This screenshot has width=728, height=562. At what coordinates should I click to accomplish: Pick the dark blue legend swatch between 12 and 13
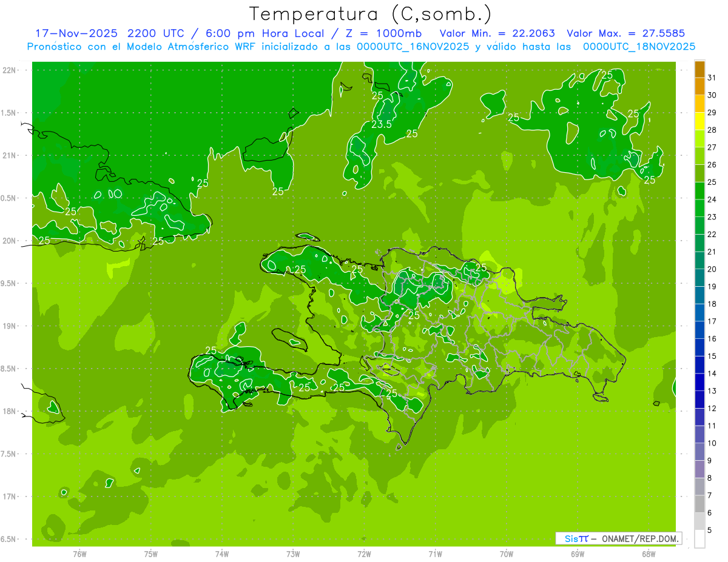699,400
